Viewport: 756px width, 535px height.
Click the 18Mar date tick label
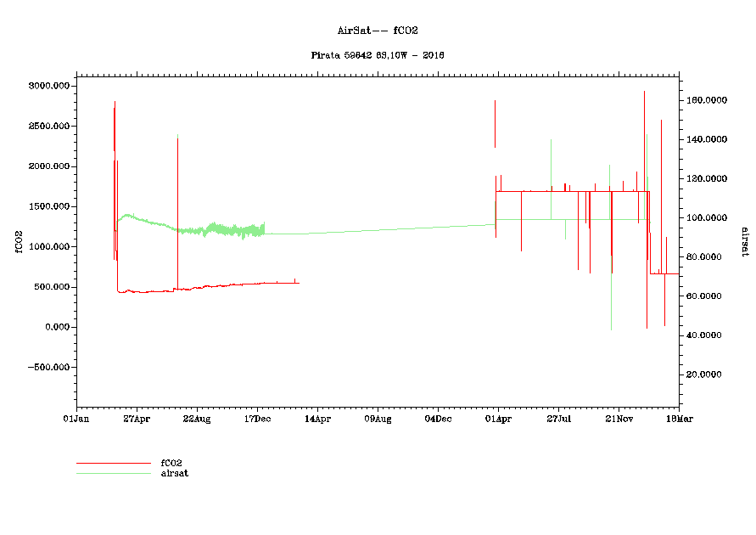(x=679, y=419)
